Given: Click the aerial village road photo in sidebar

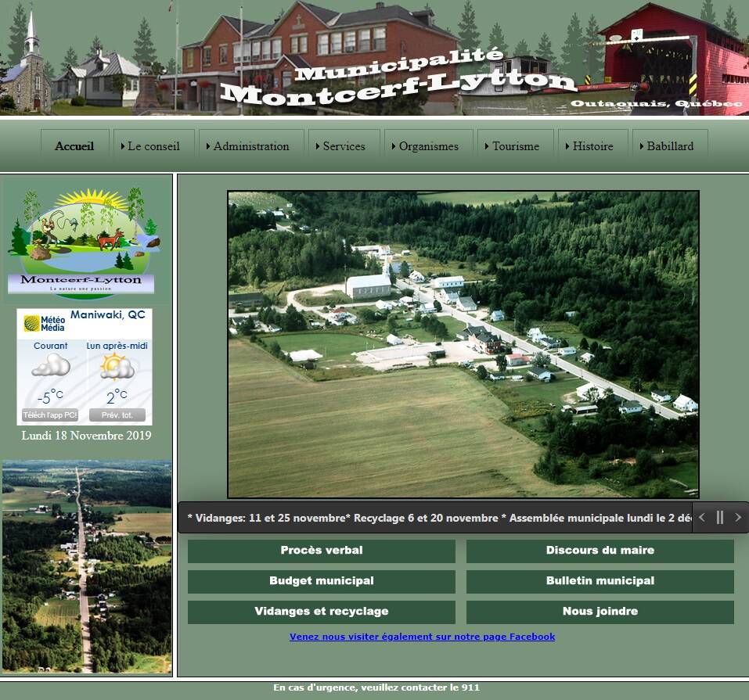Looking at the screenshot, I should pyautogui.click(x=87, y=565).
